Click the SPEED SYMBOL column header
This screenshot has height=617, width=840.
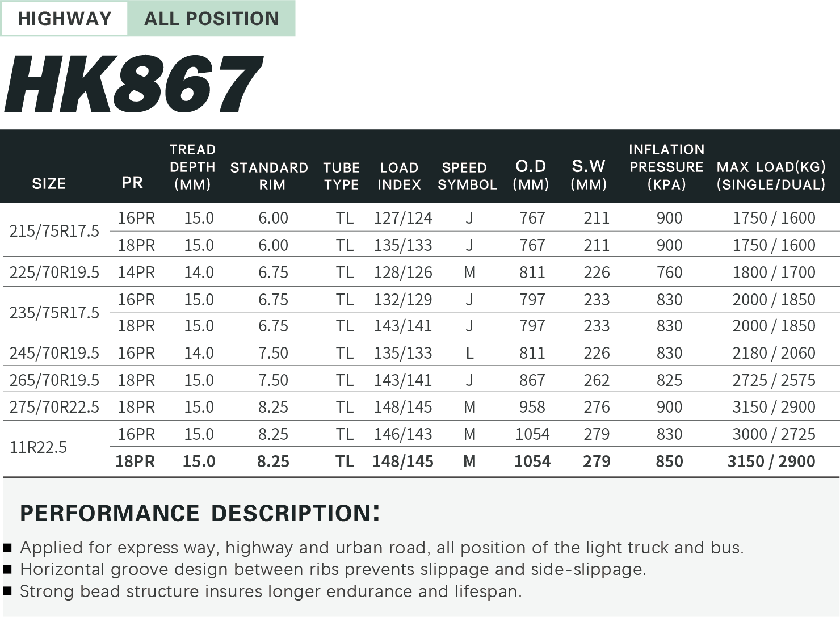[467, 176]
